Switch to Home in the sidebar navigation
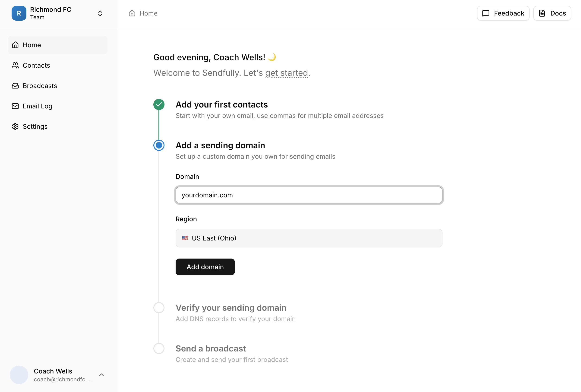Screen dimensions: 581x392 pos(32,45)
